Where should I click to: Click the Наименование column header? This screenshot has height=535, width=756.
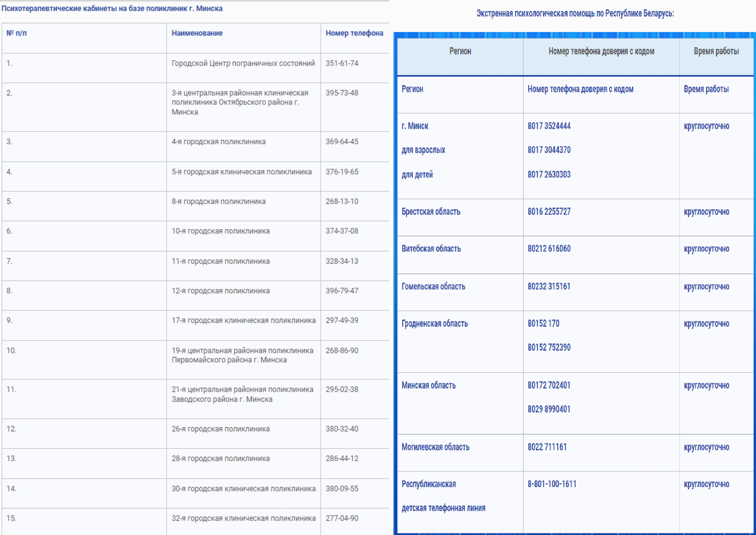197,33
